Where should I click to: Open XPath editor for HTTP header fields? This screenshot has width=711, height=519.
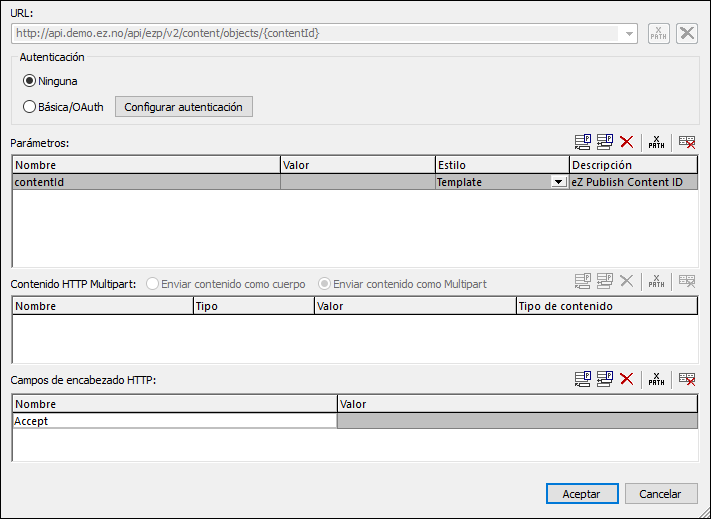pos(656,379)
